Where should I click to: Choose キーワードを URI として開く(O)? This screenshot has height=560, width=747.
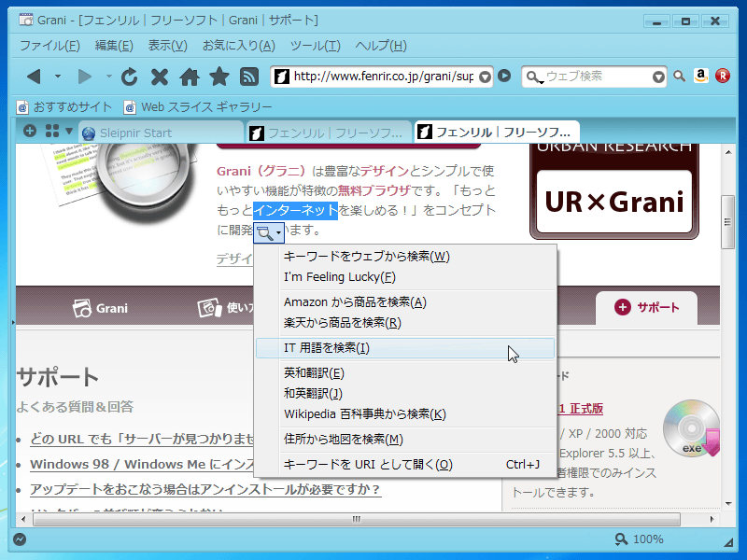click(405, 464)
